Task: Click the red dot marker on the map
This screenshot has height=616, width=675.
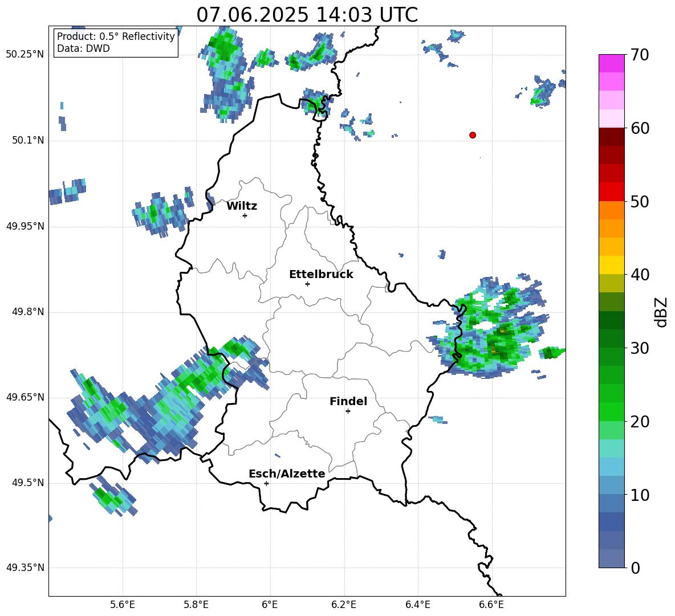Action: [473, 135]
